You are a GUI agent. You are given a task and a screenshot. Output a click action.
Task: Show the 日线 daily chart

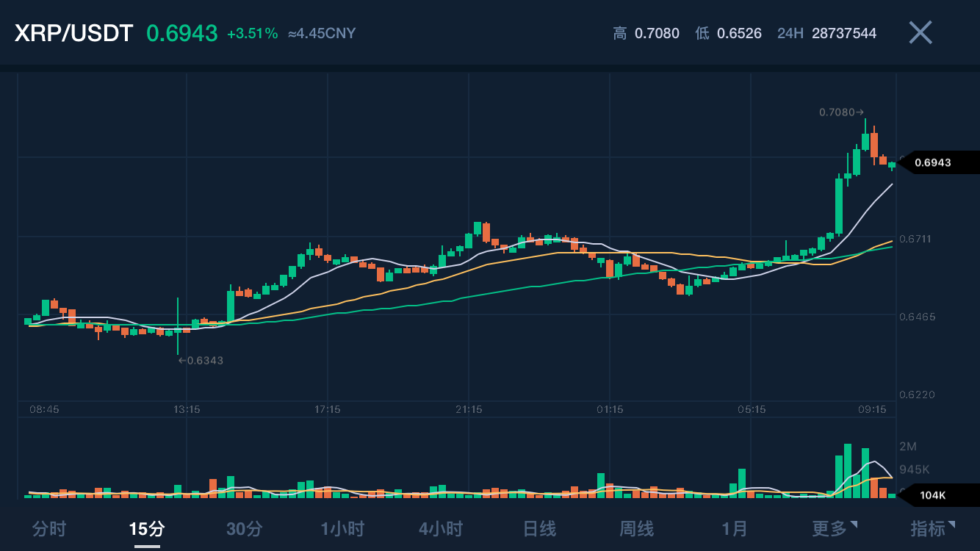pos(539,528)
